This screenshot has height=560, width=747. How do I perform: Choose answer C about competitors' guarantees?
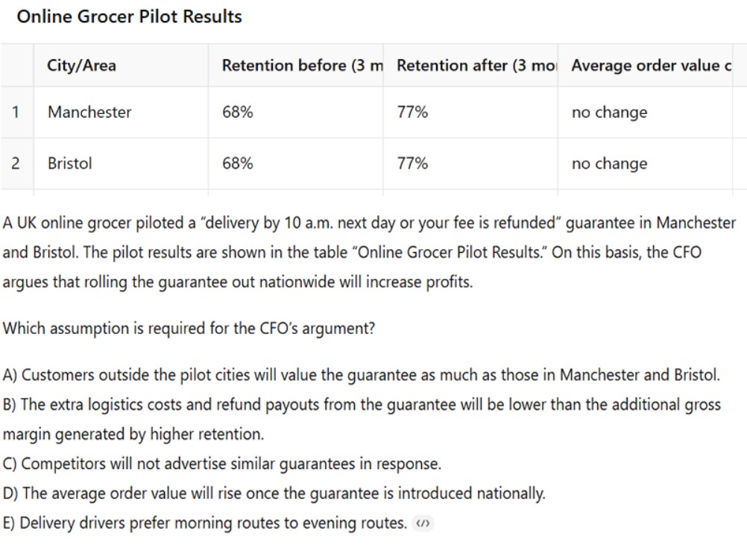[x=222, y=464]
